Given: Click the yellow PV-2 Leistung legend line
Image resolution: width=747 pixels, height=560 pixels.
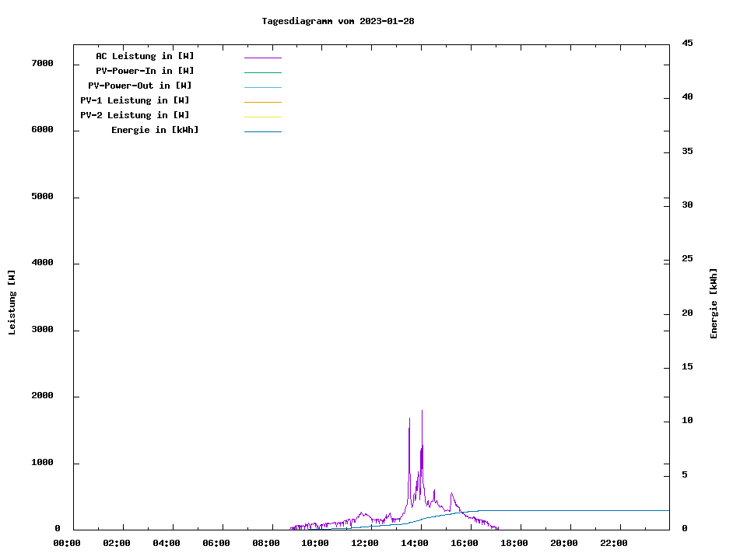Looking at the screenshot, I should point(262,117).
